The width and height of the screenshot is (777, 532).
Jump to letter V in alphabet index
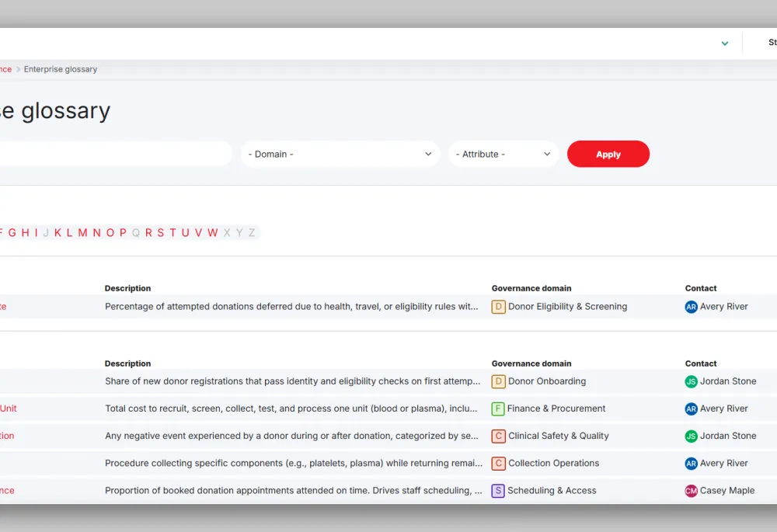198,233
